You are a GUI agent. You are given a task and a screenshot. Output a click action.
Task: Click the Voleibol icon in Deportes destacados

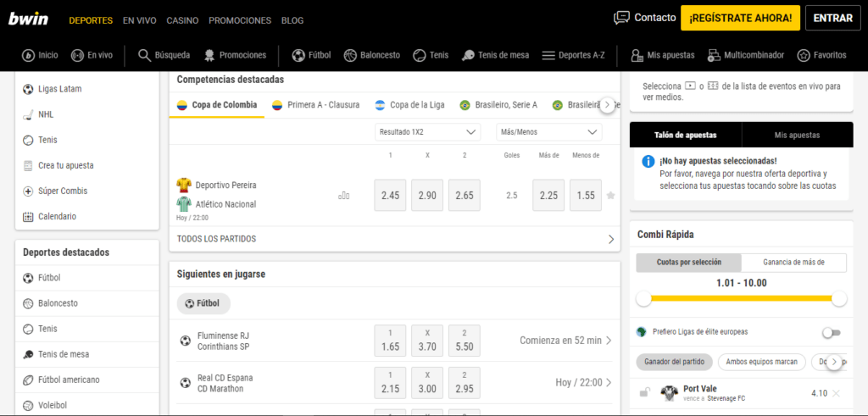coord(28,406)
